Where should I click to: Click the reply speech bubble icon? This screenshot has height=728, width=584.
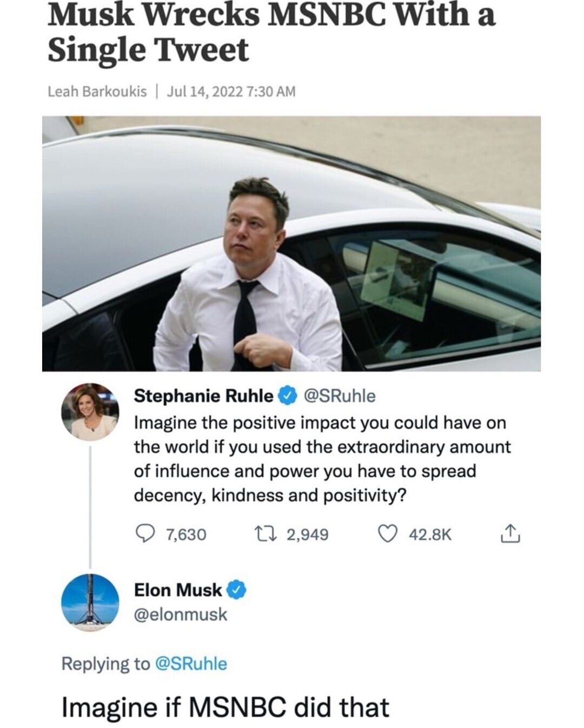click(145, 534)
